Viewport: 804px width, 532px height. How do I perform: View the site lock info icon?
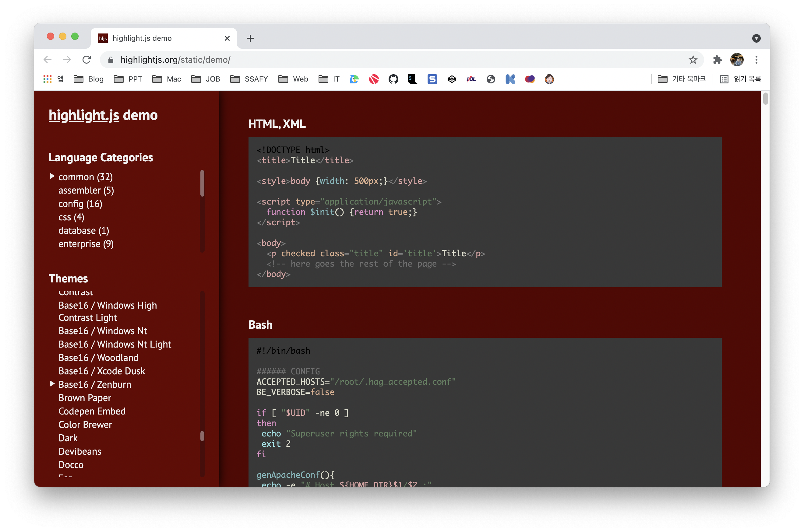coord(111,60)
